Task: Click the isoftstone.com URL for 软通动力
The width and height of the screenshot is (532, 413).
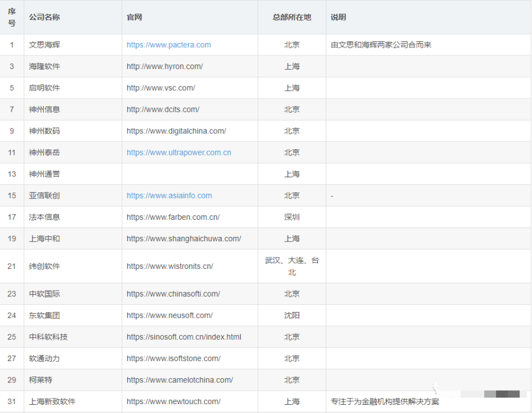Action: 173,359
